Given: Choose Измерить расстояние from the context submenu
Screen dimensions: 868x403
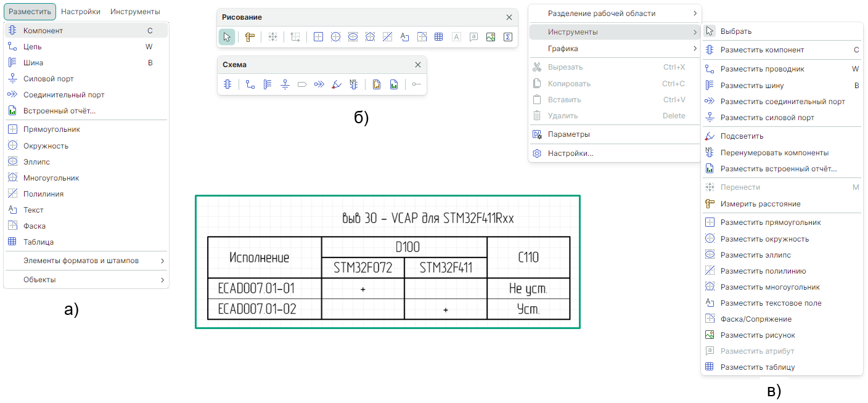Looking at the screenshot, I should (x=760, y=204).
